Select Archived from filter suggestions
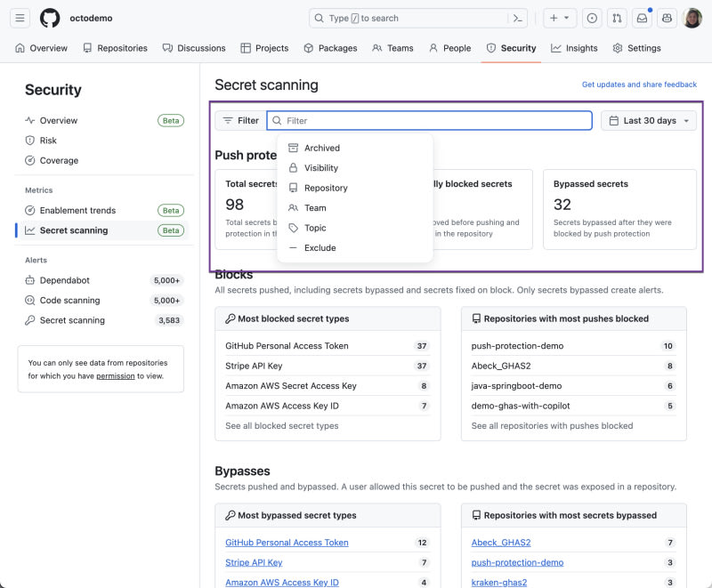Screen dimensions: 712x588 [321, 149]
